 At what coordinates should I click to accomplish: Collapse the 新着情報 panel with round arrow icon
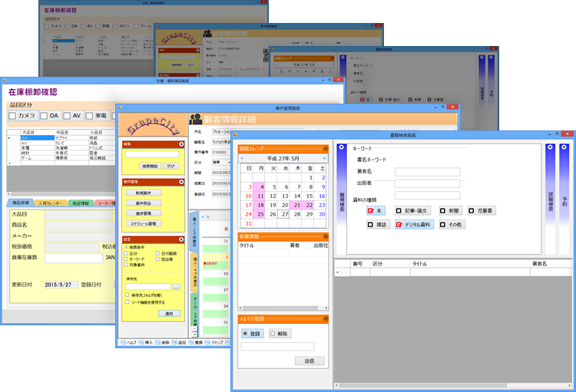(x=326, y=236)
